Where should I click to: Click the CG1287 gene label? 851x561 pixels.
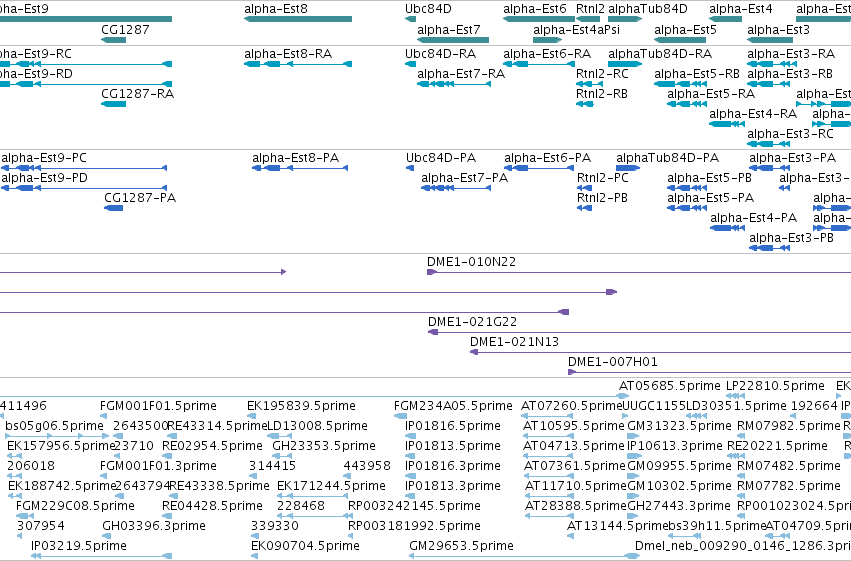tap(125, 29)
